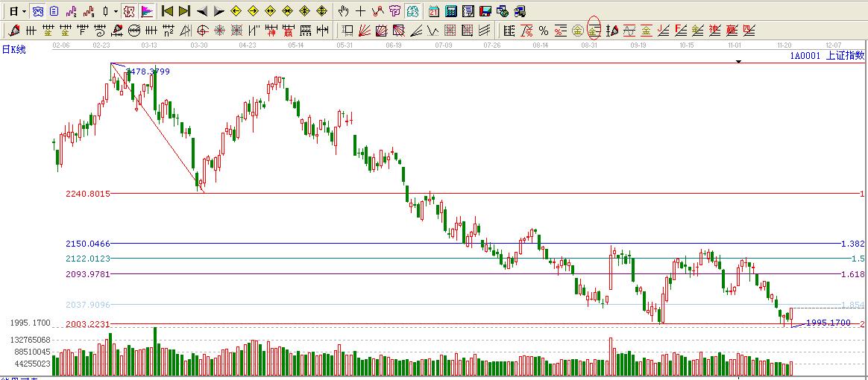The height and width of the screenshot is (380, 868).
Task: Select the hand pan tool
Action: pos(343,11)
